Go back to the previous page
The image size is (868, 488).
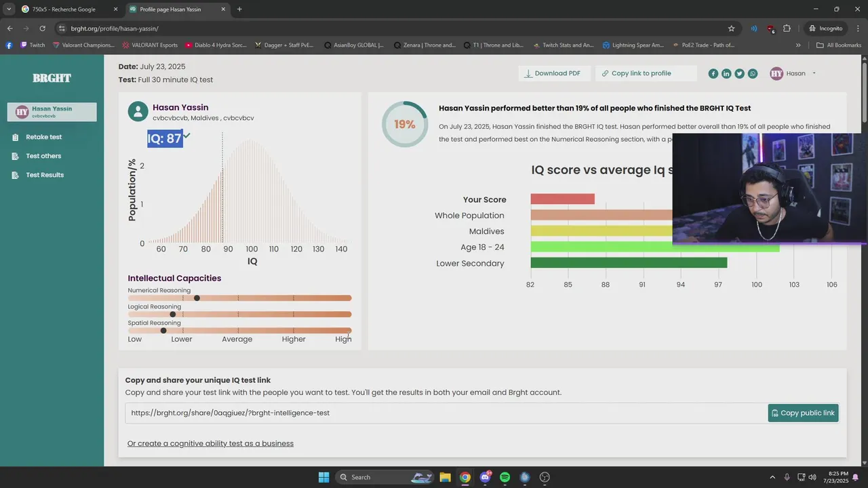[9, 28]
